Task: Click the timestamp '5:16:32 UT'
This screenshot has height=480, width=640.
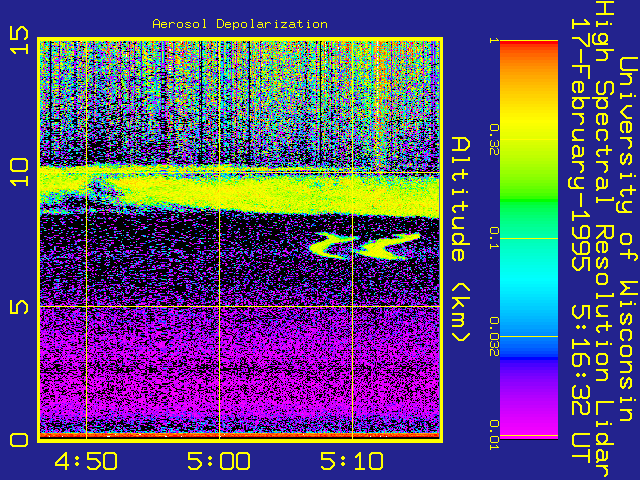Action: (581, 384)
